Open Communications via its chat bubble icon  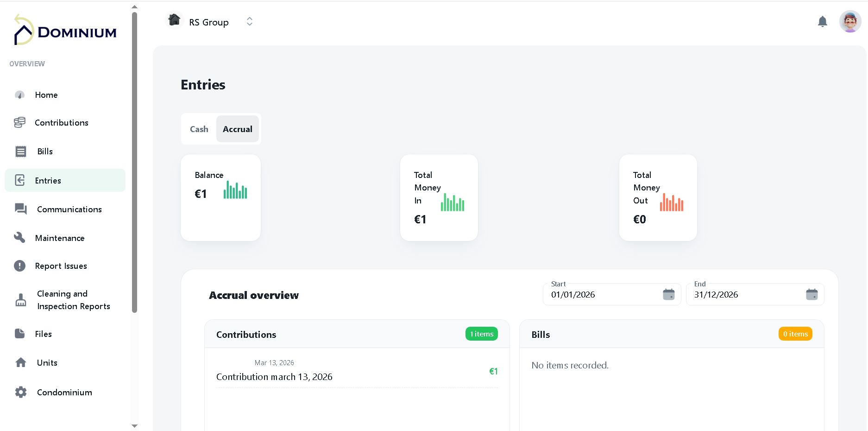[x=20, y=209]
